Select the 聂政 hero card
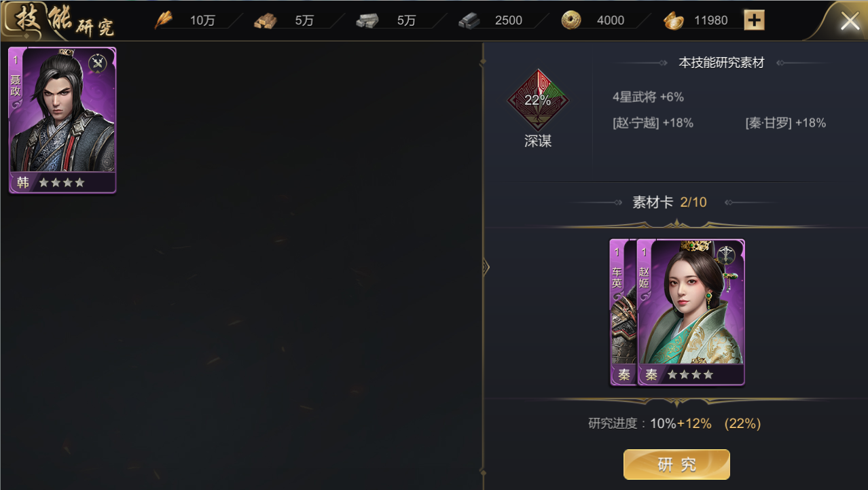This screenshot has width=868, height=490. coord(62,120)
